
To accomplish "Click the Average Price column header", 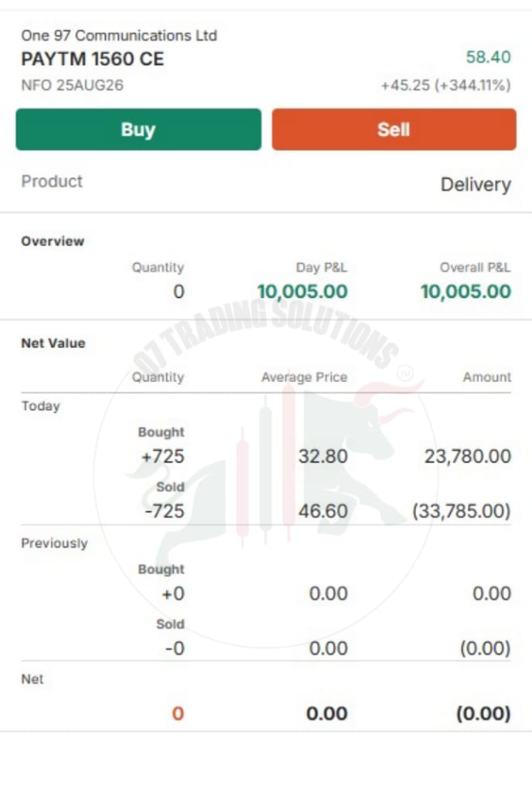I will pyautogui.click(x=304, y=377).
